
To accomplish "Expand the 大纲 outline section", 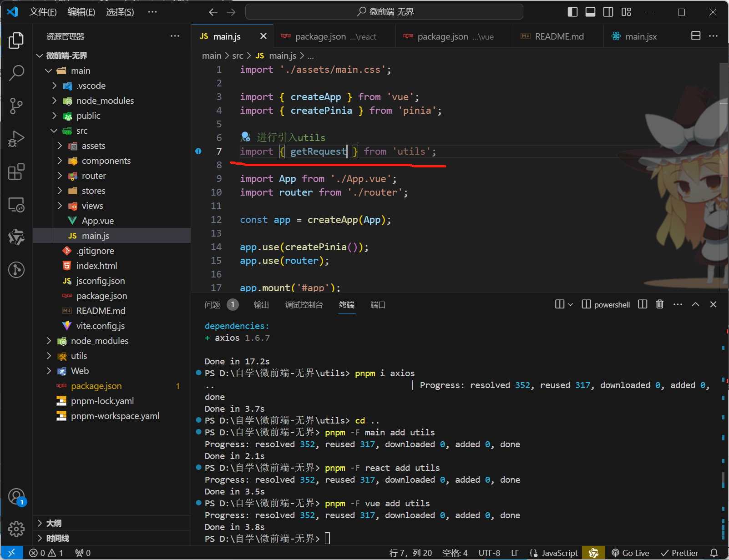I will pos(112,523).
